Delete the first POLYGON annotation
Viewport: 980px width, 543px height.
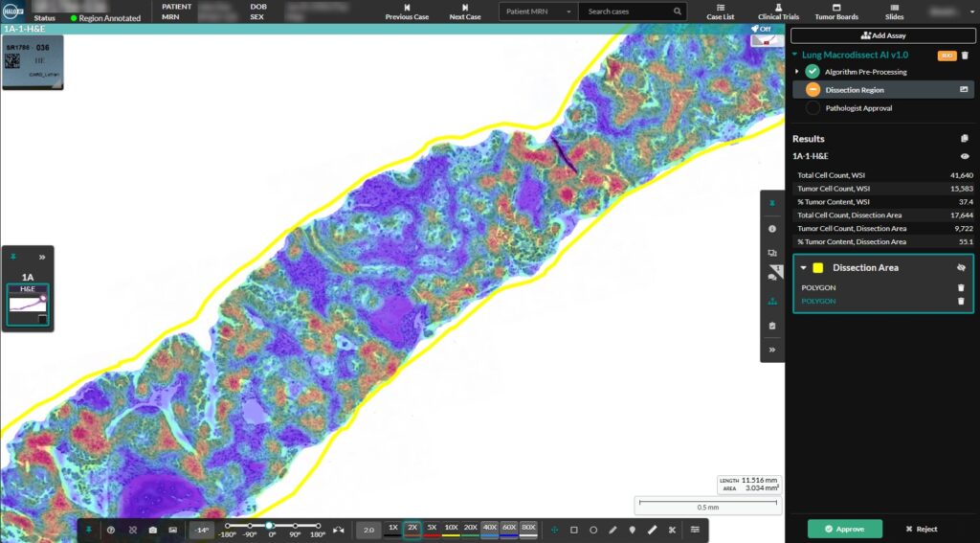click(961, 287)
